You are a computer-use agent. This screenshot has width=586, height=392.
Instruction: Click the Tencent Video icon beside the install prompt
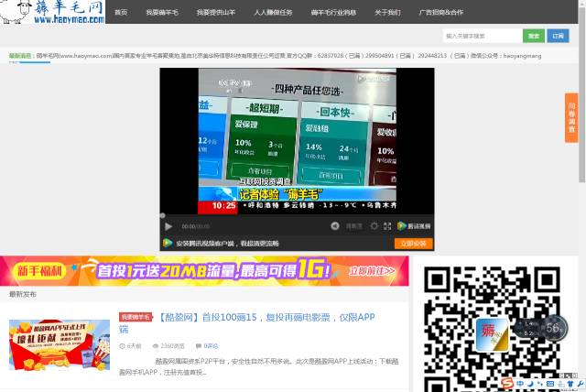pos(168,244)
